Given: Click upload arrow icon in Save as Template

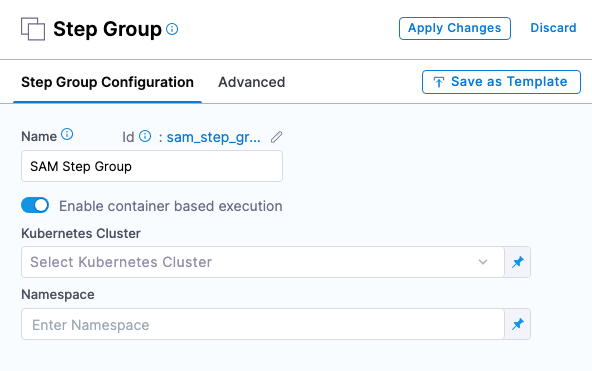Looking at the screenshot, I should pyautogui.click(x=439, y=82).
